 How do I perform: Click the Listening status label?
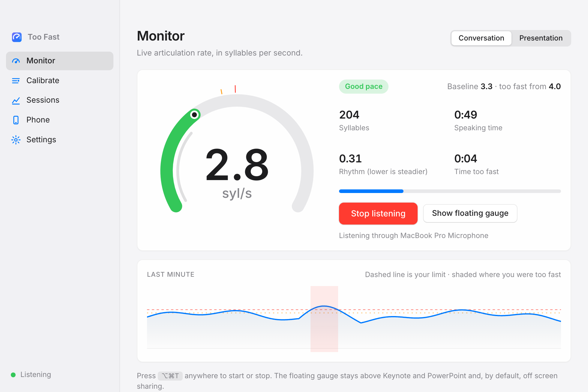click(x=36, y=375)
